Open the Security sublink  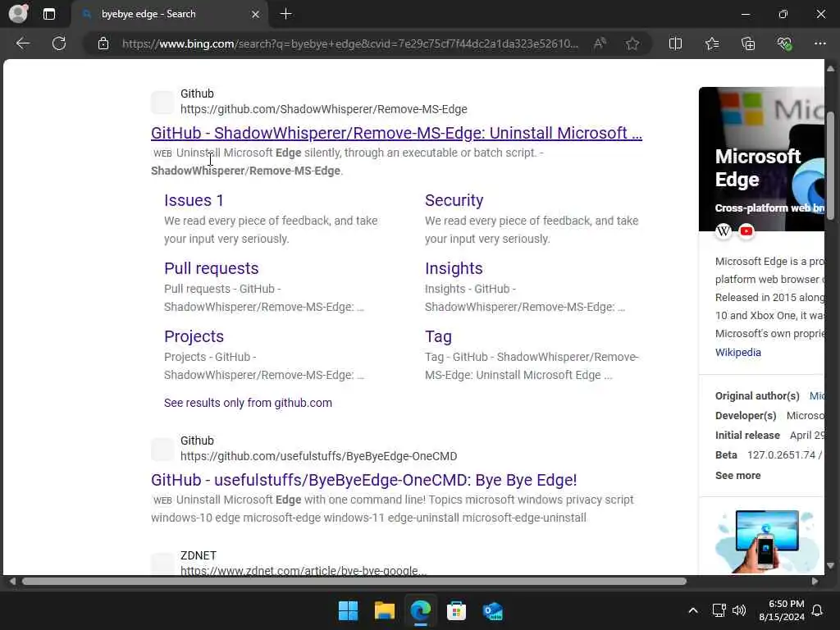point(454,200)
